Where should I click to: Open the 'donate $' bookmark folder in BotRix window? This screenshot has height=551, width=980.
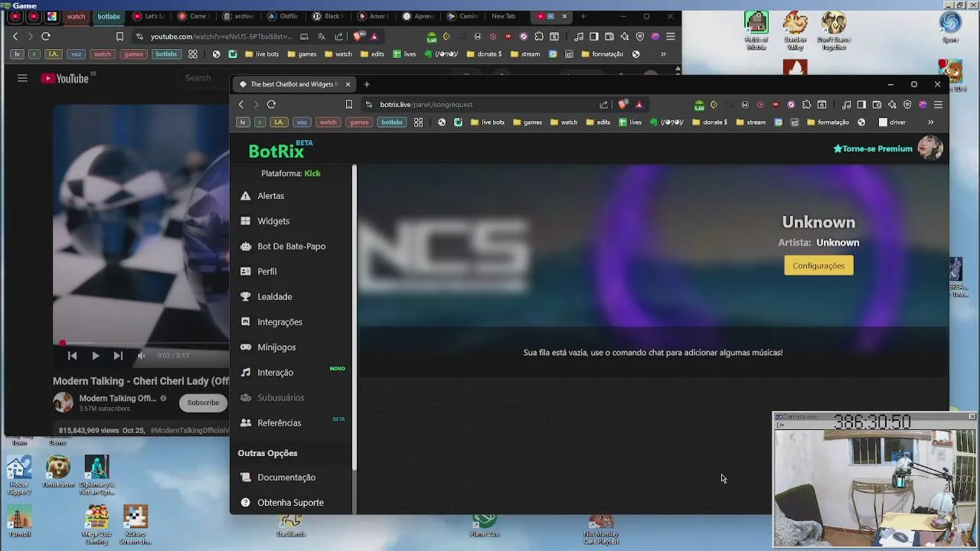710,122
